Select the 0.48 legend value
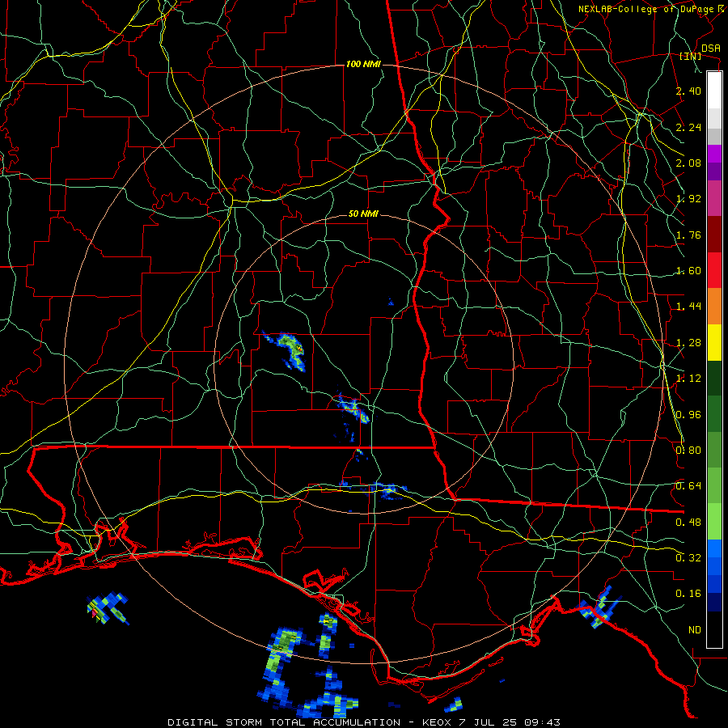The height and width of the screenshot is (728, 728). coord(688,523)
